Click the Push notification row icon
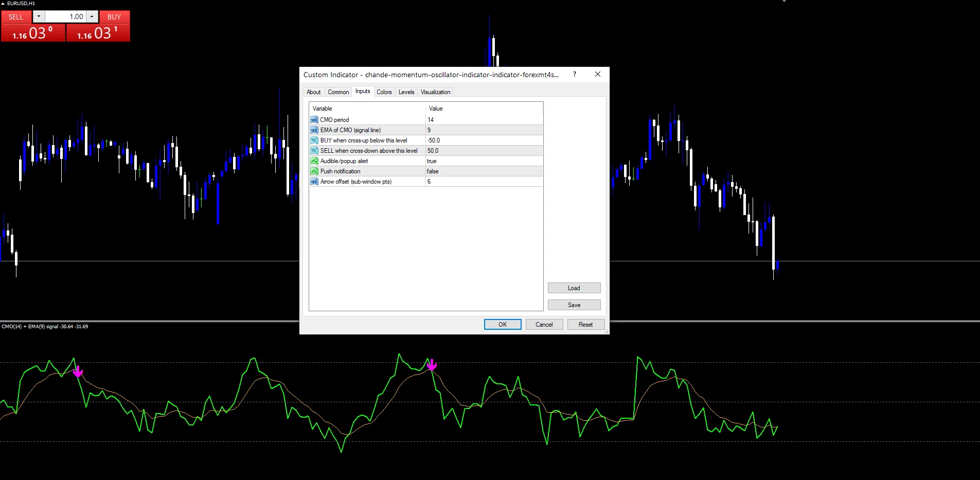The image size is (980, 480). point(314,171)
